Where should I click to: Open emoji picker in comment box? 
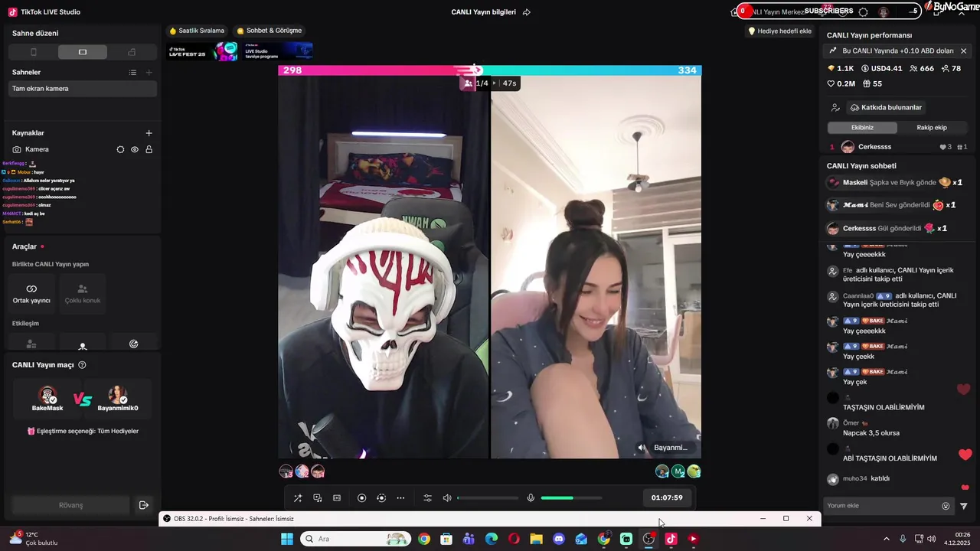(946, 506)
